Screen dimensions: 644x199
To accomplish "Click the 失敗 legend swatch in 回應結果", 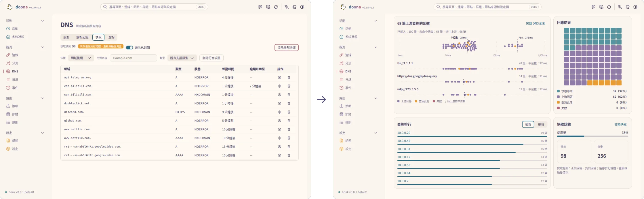I will coord(558,108).
